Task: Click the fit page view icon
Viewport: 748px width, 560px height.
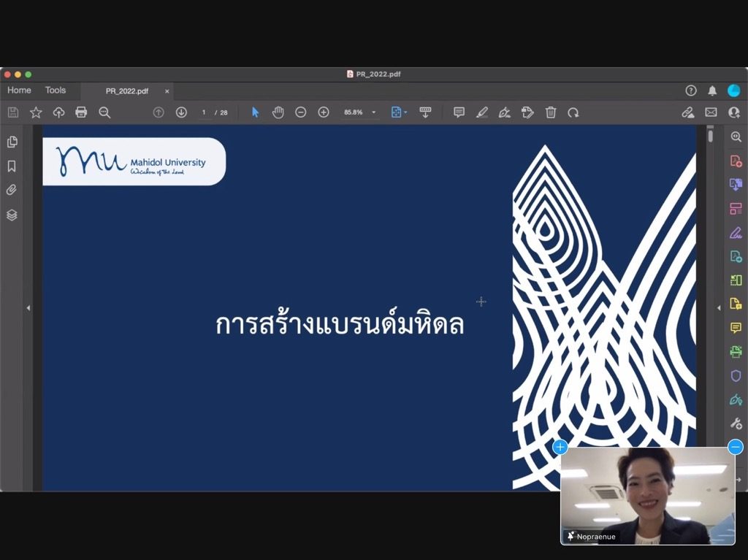Action: tap(396, 112)
